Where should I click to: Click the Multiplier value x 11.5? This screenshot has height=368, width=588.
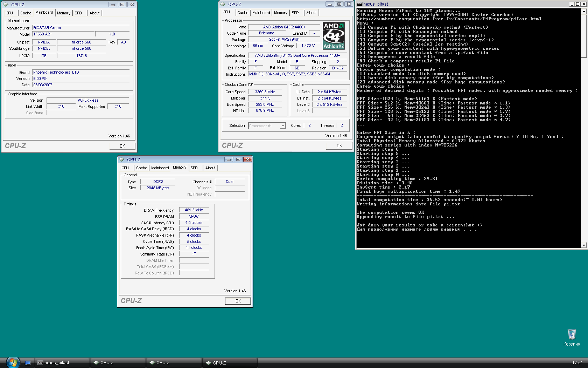point(265,98)
